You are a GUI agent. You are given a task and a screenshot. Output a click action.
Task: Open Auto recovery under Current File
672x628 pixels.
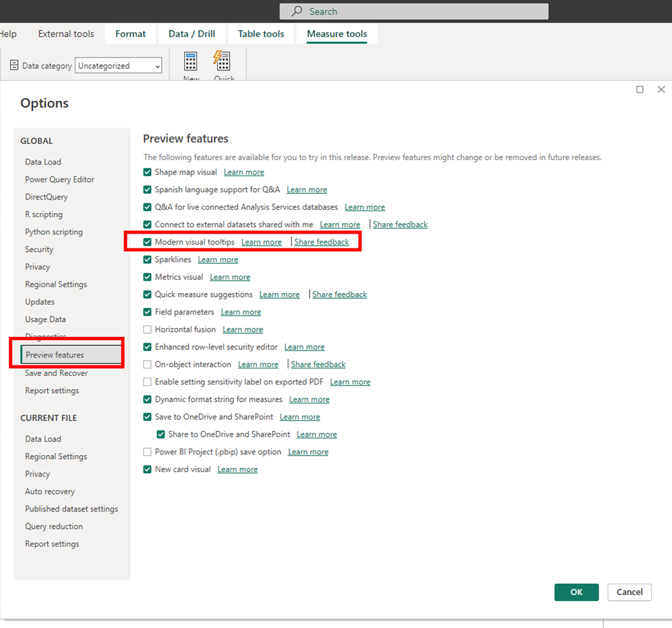pos(50,492)
